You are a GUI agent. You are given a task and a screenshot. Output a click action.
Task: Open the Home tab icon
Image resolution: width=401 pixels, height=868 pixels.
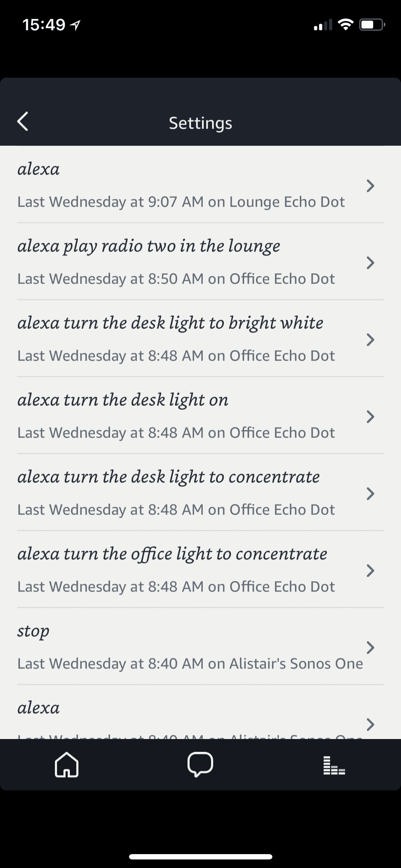(x=67, y=764)
